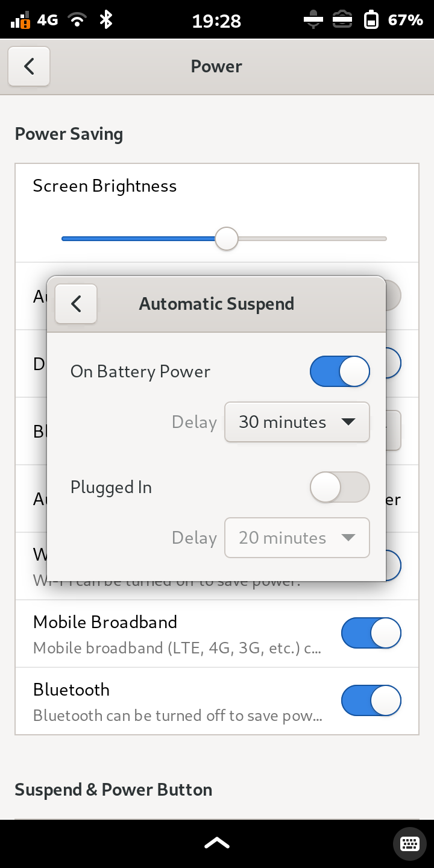Tap the battery icon in status bar

[x=371, y=20]
